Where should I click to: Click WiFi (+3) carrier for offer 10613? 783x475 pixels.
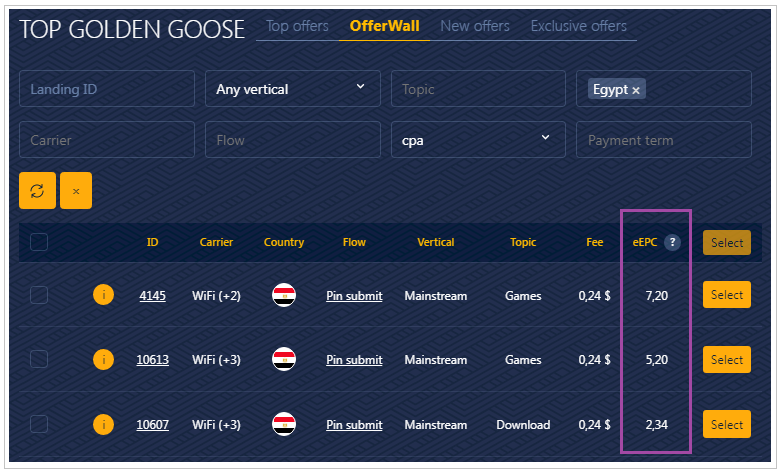click(x=216, y=360)
